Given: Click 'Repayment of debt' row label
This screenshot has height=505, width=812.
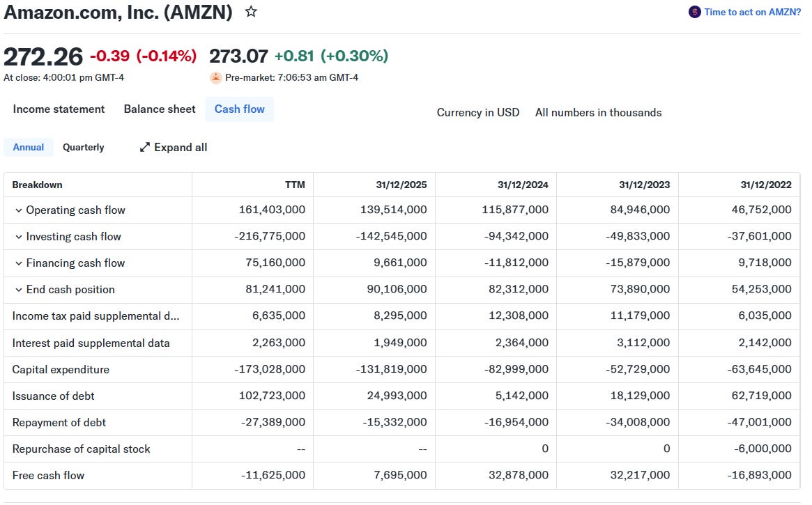Looking at the screenshot, I should click(59, 422).
